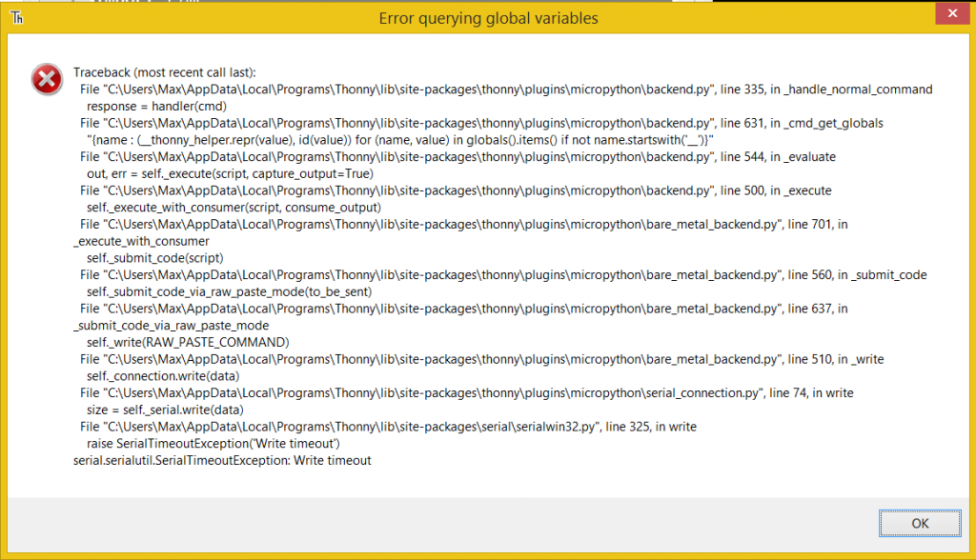The width and height of the screenshot is (976, 560).
Task: Click "self._submit_code_via_raw_paste_mode(to_be_sent)" line
Action: click(x=229, y=291)
